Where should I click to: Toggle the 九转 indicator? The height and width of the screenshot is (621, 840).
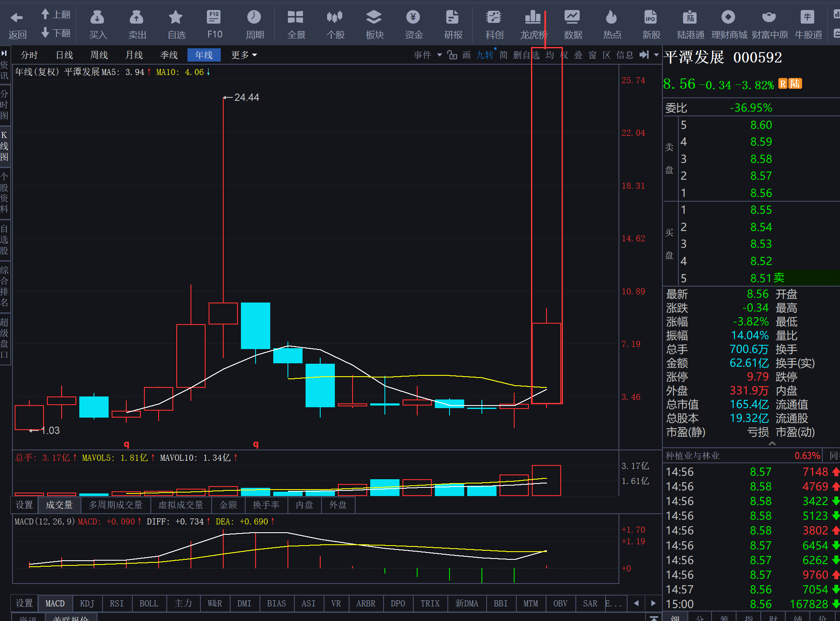click(x=485, y=55)
